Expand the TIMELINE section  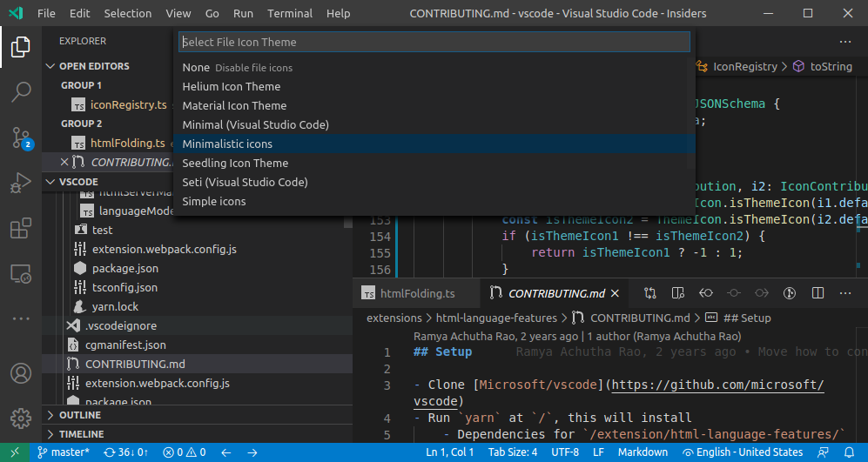pyautogui.click(x=81, y=434)
